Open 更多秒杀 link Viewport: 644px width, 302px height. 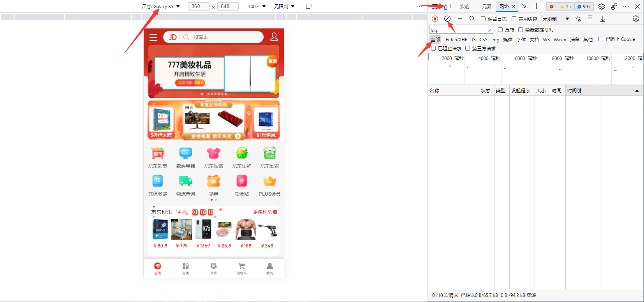point(265,212)
